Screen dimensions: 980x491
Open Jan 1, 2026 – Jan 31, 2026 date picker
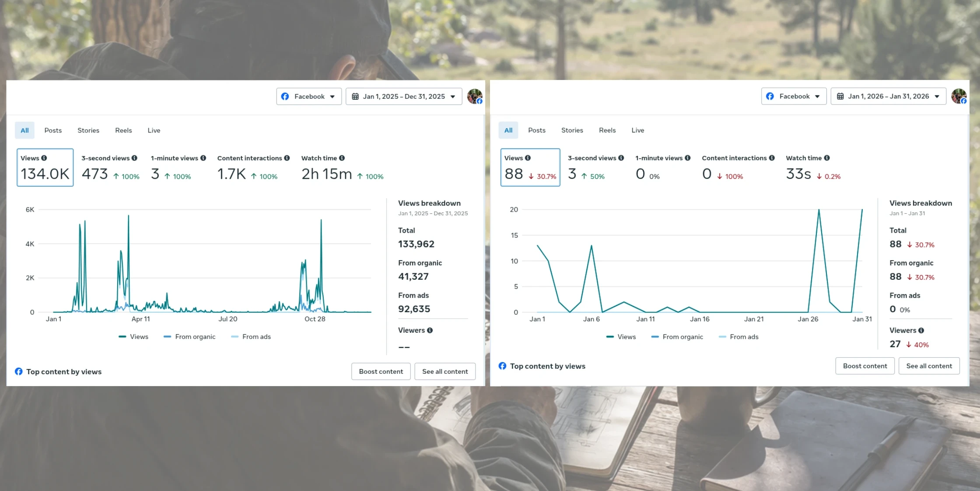pos(888,96)
